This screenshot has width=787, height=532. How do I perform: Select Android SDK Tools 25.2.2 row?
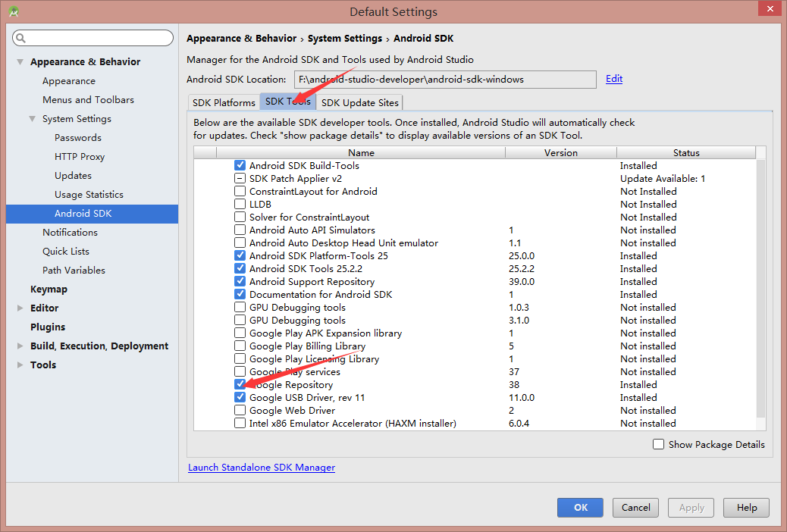click(x=475, y=268)
